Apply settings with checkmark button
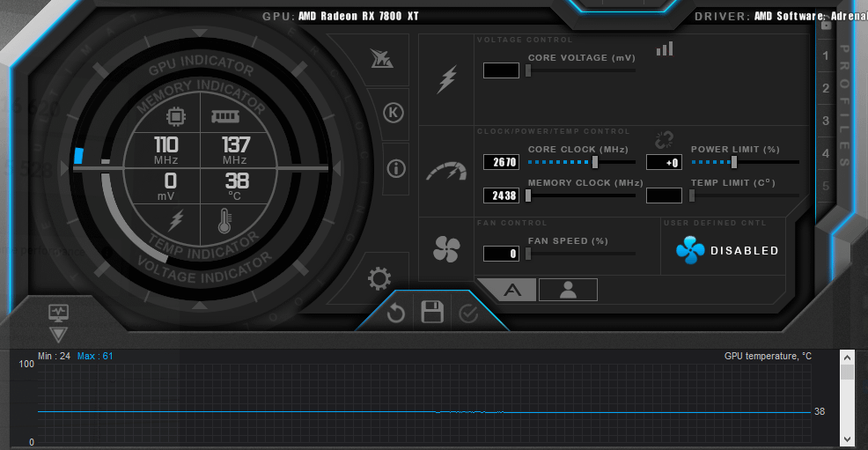The height and width of the screenshot is (450, 868). [468, 314]
